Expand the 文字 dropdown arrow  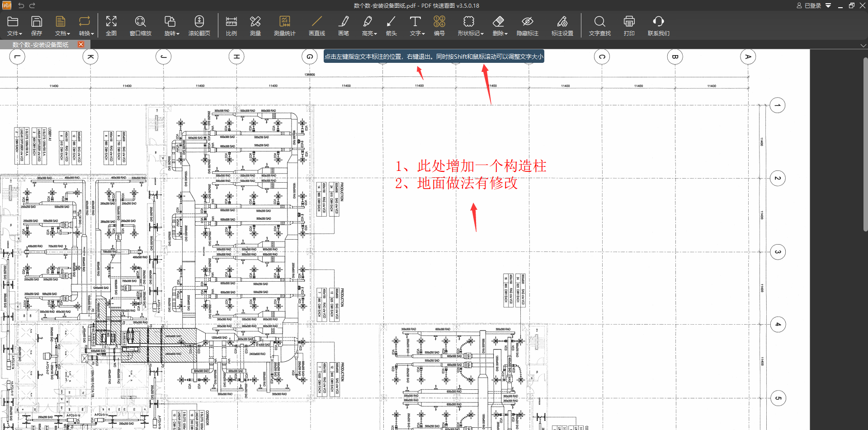coord(424,34)
